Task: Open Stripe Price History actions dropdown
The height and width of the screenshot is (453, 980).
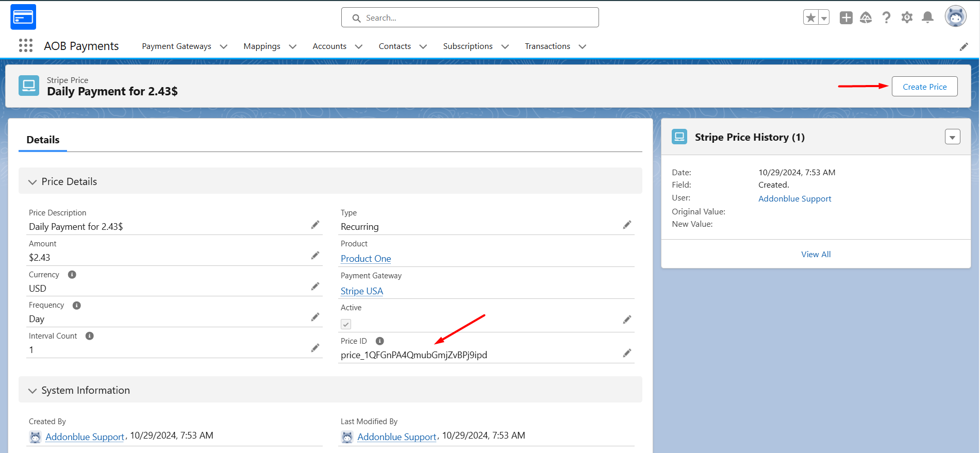Action: coord(952,137)
